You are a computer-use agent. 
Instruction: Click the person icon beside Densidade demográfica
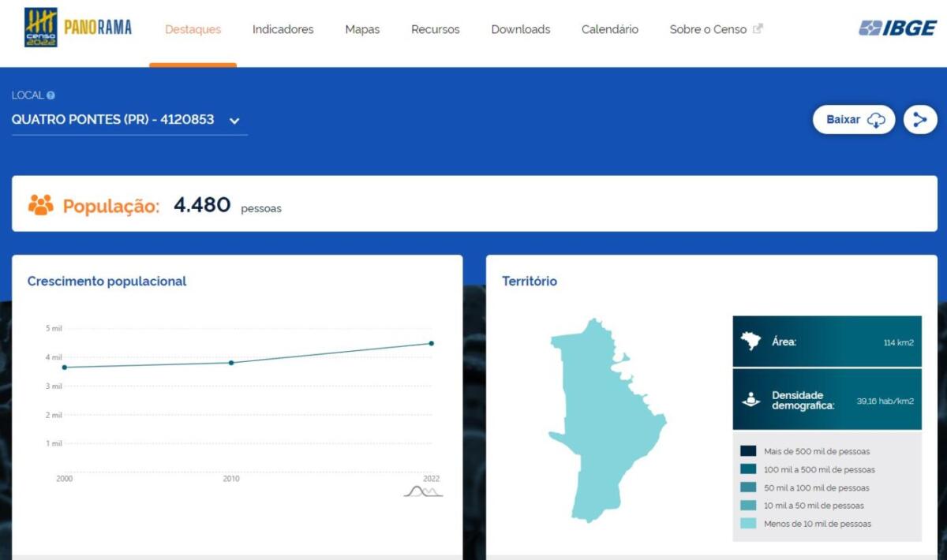[x=750, y=400]
